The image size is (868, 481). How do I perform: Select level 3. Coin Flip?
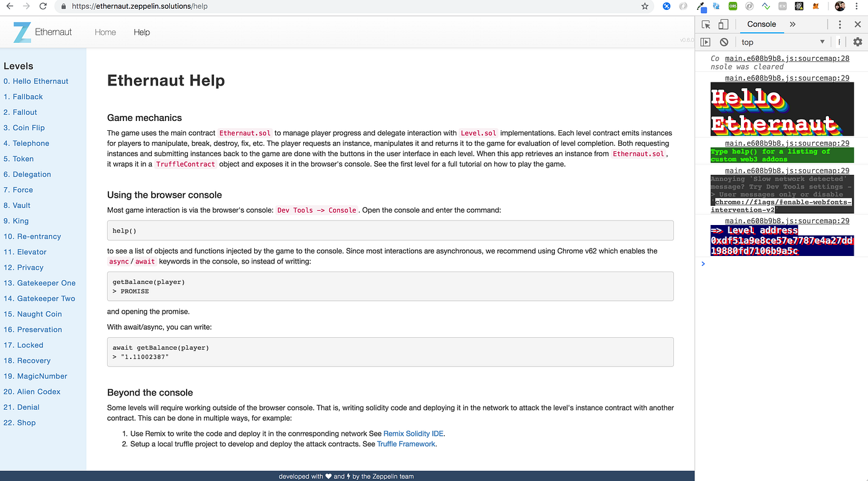(x=24, y=128)
